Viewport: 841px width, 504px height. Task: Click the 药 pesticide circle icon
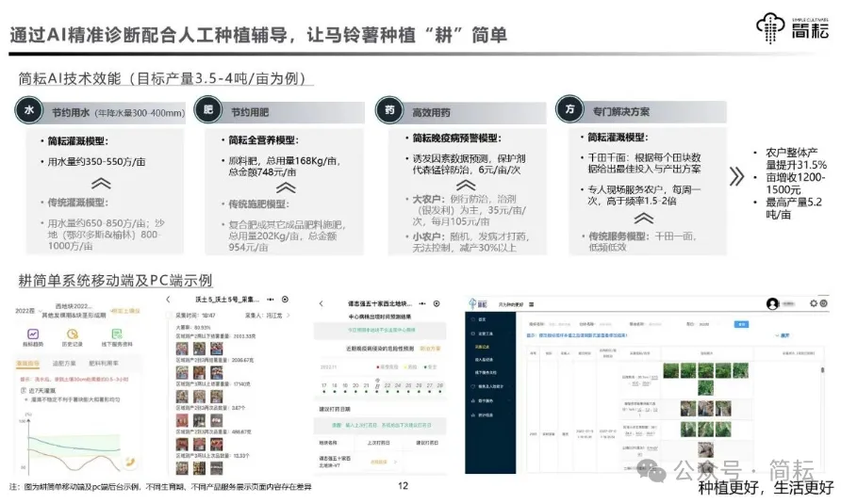[390, 110]
